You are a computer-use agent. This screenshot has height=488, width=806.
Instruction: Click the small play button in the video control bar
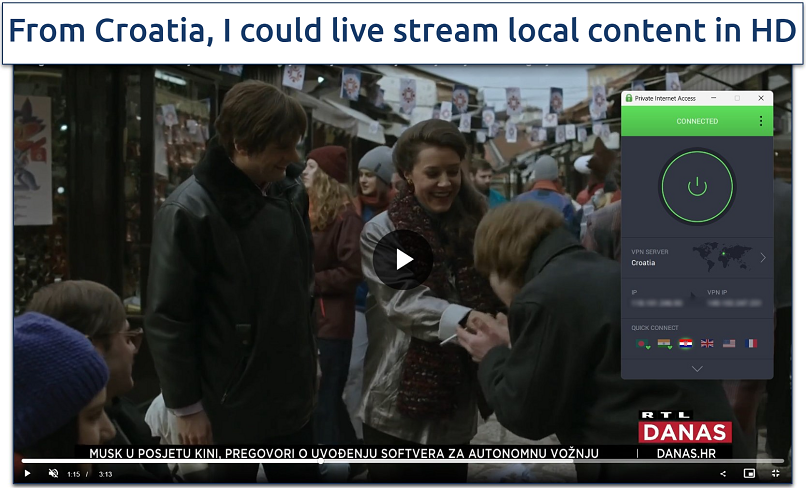pos(27,474)
